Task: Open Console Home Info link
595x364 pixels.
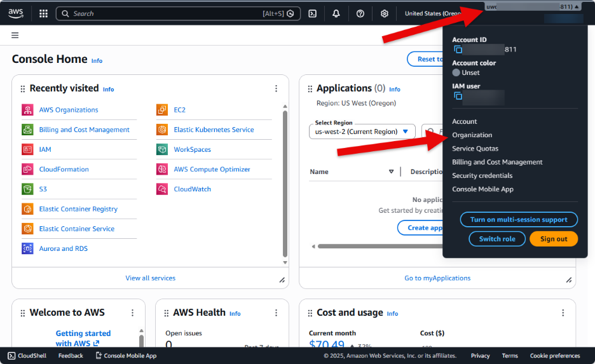Action: tap(97, 61)
